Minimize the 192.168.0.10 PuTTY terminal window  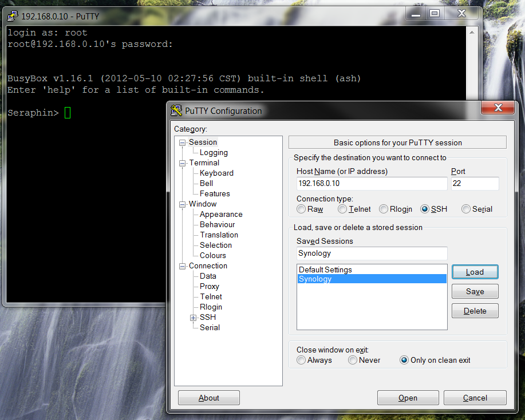coord(416,13)
